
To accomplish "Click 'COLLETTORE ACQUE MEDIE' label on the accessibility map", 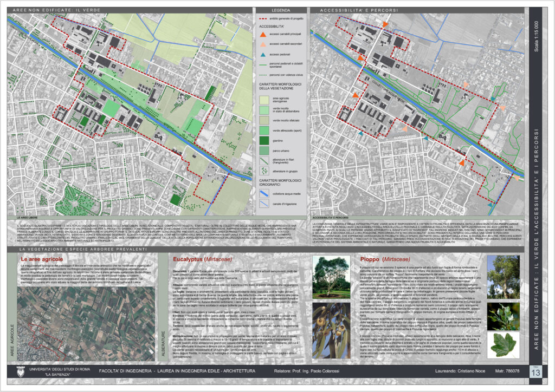I will coord(388,91).
